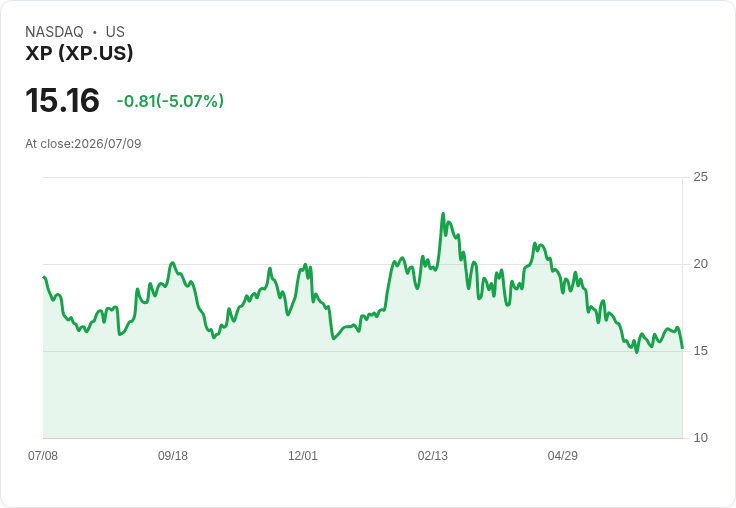Click the chart line's leftmost starting point
Image resolution: width=736 pixels, height=508 pixels.
(44, 277)
